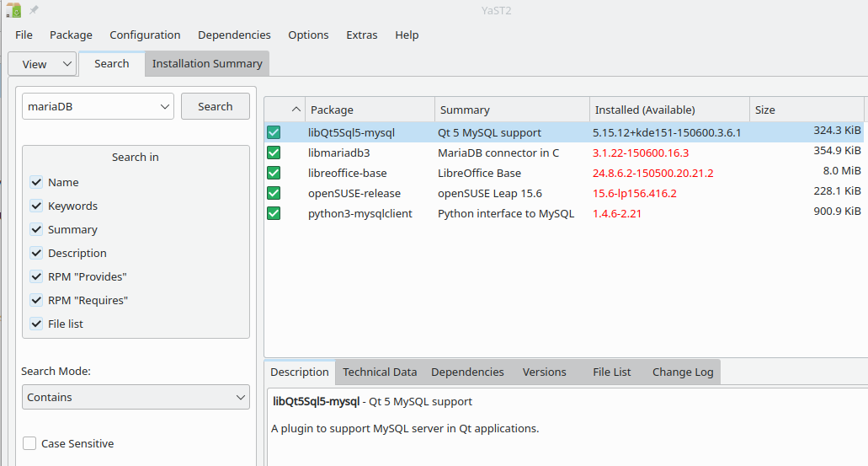Toggle install status of libmariadb3 package
This screenshot has width=868, height=466.
click(x=274, y=153)
